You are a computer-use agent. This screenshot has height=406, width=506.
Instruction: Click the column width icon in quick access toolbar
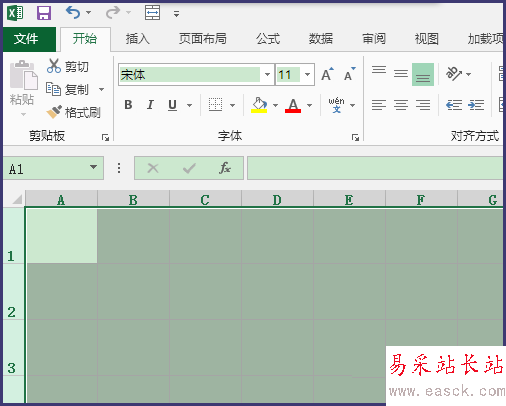click(x=152, y=13)
